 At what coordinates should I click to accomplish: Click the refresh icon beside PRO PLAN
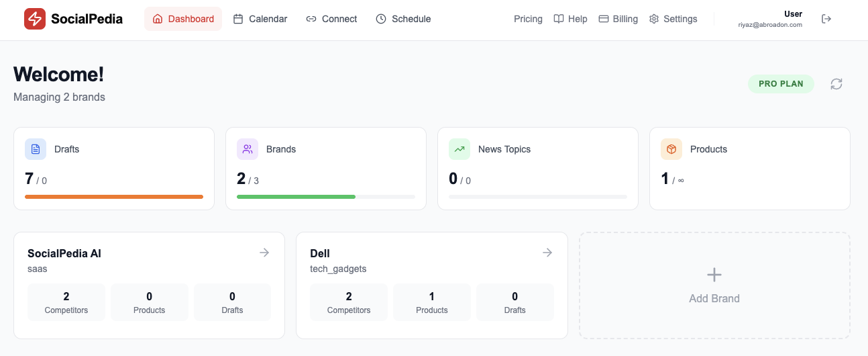click(x=836, y=84)
